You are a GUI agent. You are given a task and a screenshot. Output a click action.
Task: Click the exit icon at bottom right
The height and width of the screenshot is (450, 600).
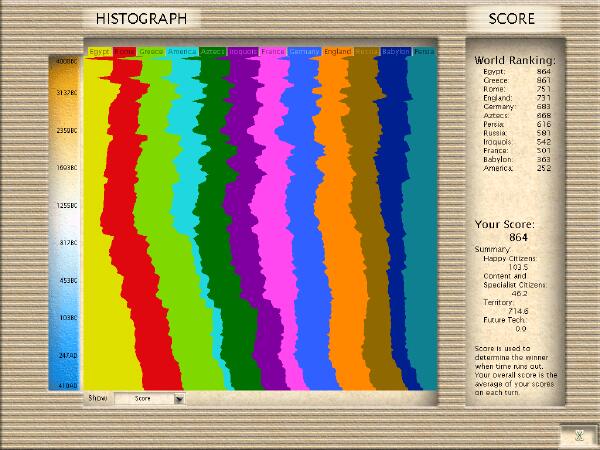pos(578,434)
